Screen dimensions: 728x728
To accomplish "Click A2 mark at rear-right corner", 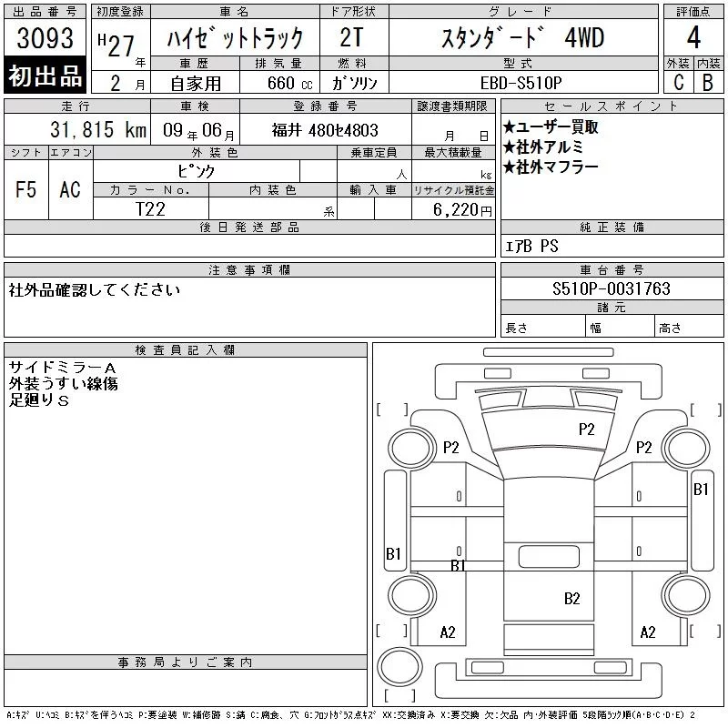I will click(x=648, y=632).
